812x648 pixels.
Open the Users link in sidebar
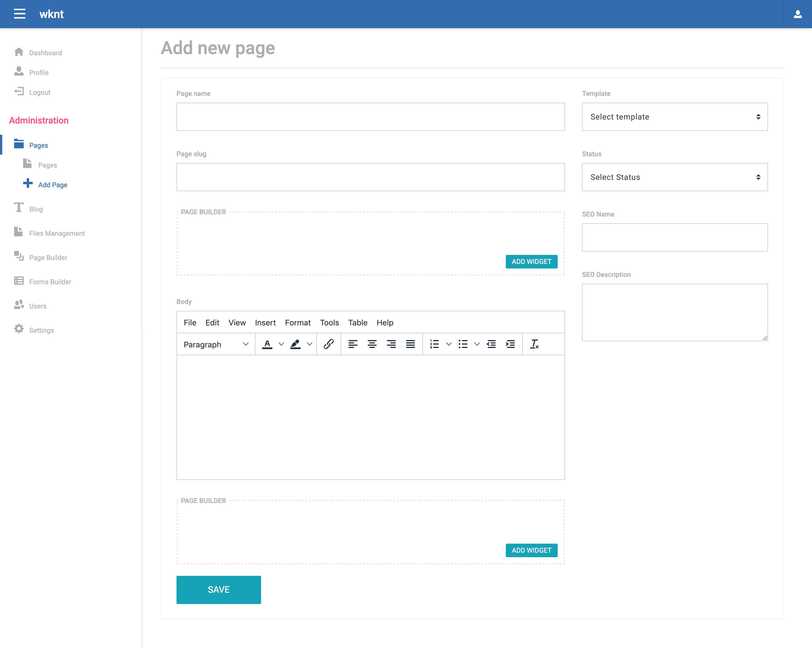pyautogui.click(x=38, y=306)
